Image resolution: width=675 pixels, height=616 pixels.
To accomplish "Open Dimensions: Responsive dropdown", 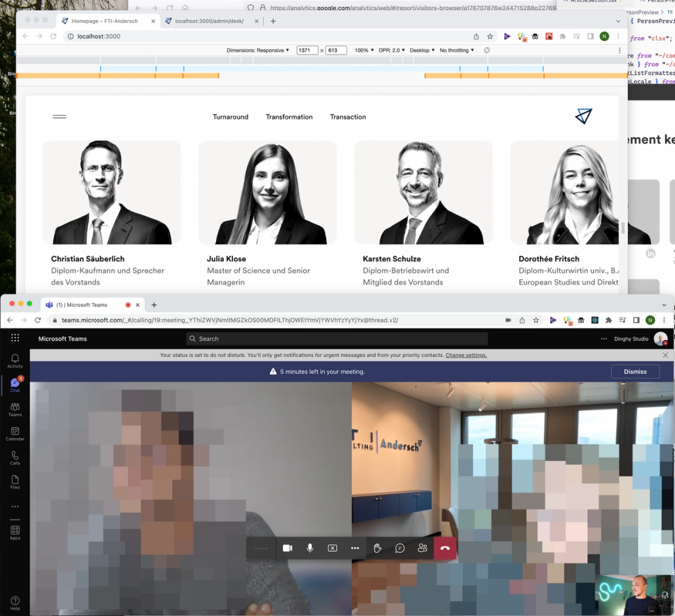I will click(258, 51).
